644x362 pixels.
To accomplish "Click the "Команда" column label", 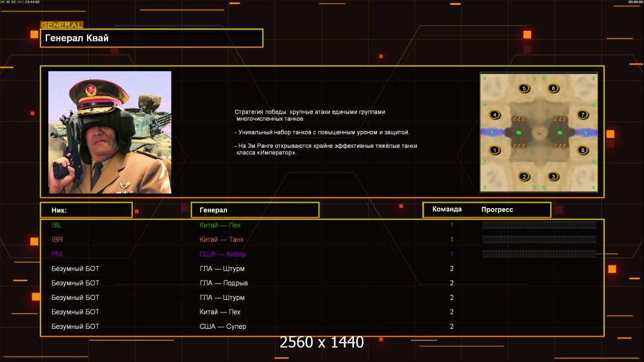I will coord(447,209).
